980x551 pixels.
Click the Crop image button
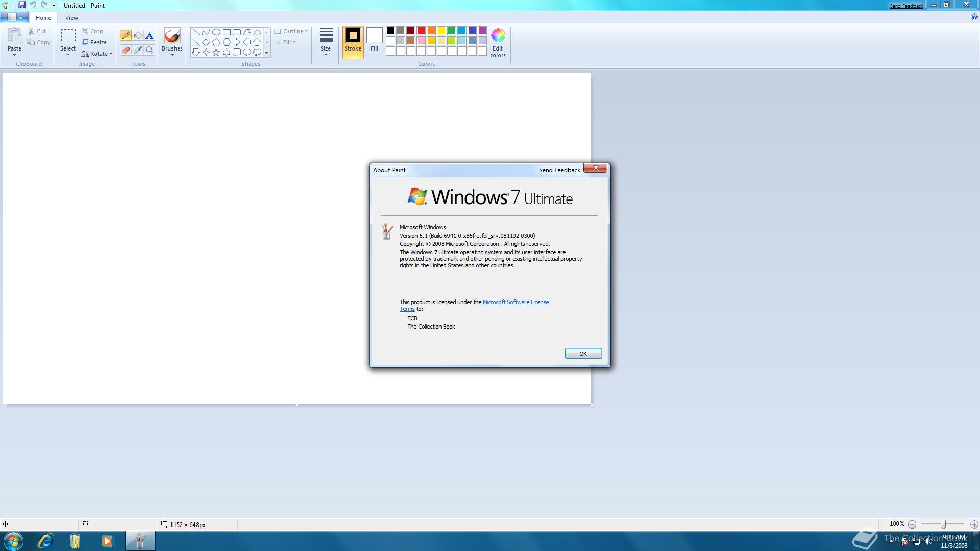point(93,31)
